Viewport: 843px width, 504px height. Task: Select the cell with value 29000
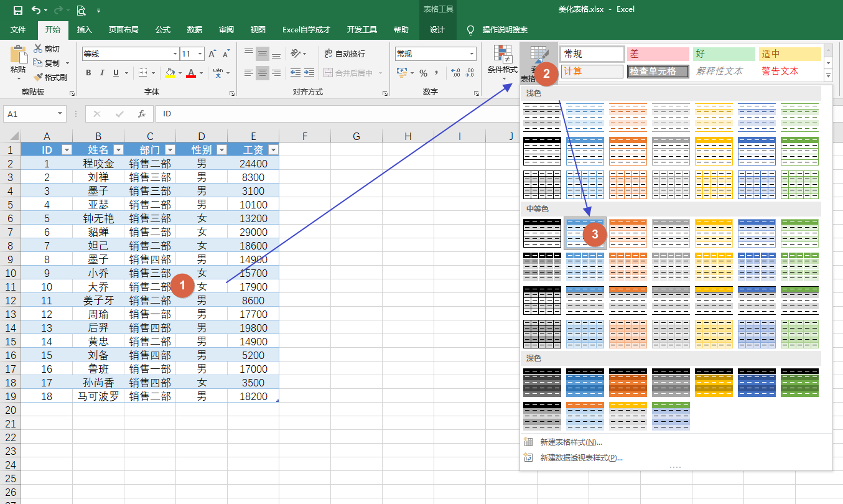click(253, 232)
